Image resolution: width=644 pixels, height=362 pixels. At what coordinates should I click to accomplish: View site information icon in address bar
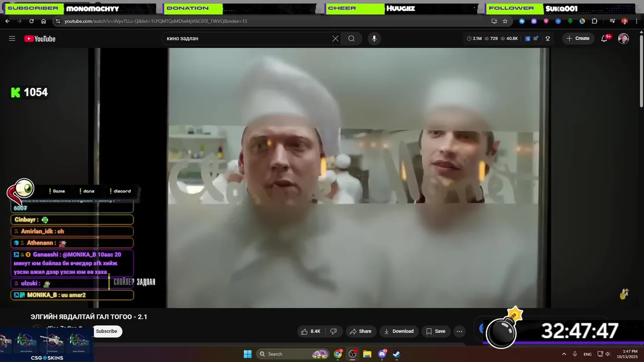pyautogui.click(x=58, y=21)
